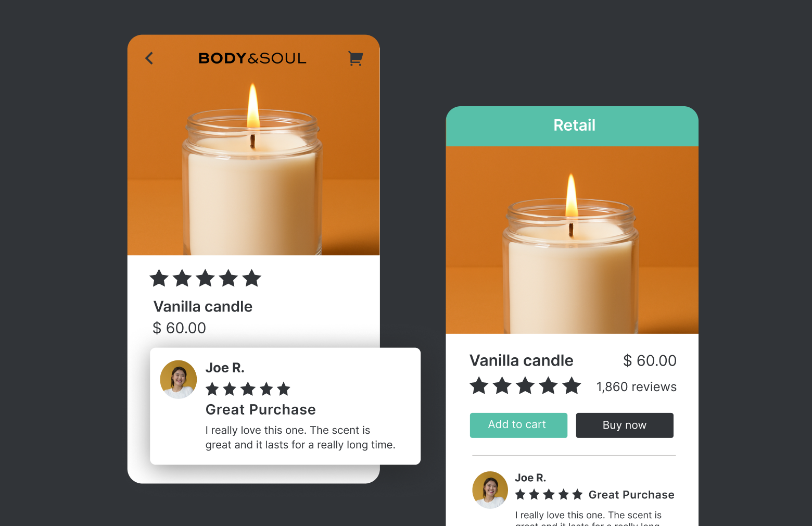Screen dimensions: 812x526
Task: Click the $ 60.00 price in the Retail panel
Action: tap(650, 360)
